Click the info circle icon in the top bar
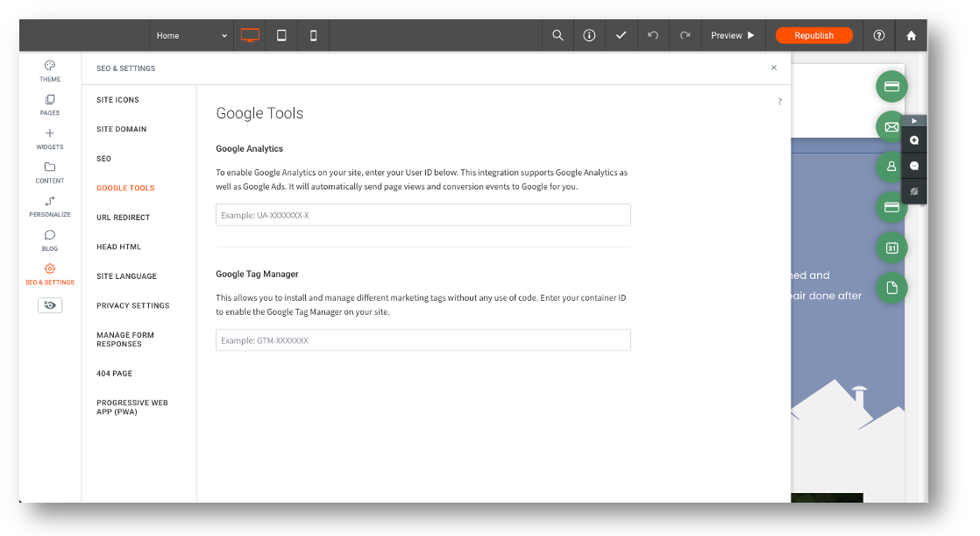The image size is (980, 536). pos(589,36)
